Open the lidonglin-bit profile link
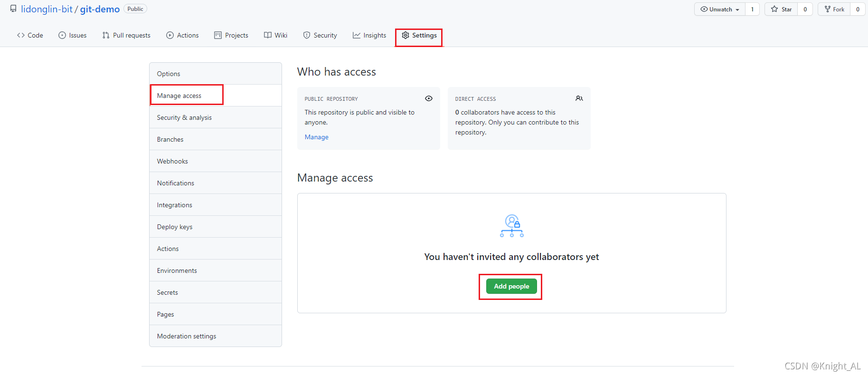Screen dimensions: 868x376 pyautogui.click(x=47, y=9)
